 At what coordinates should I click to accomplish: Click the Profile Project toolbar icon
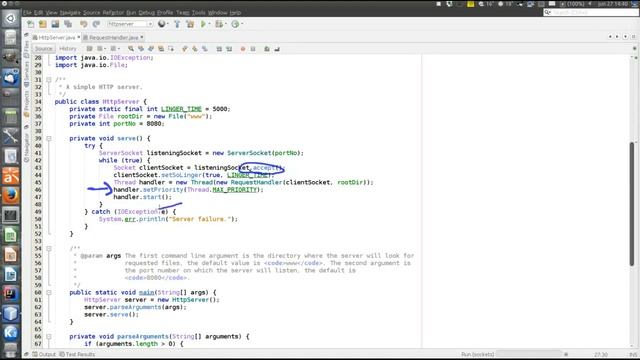coord(235,24)
